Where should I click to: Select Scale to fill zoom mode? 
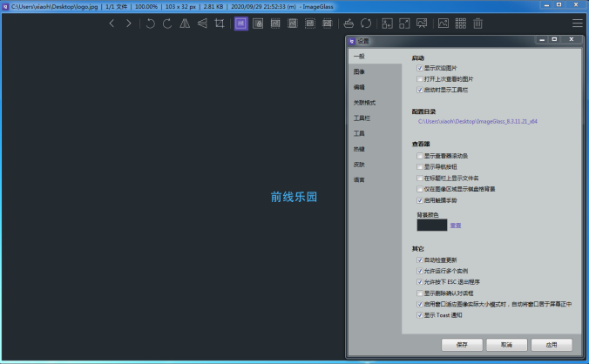pyautogui.click(x=328, y=24)
